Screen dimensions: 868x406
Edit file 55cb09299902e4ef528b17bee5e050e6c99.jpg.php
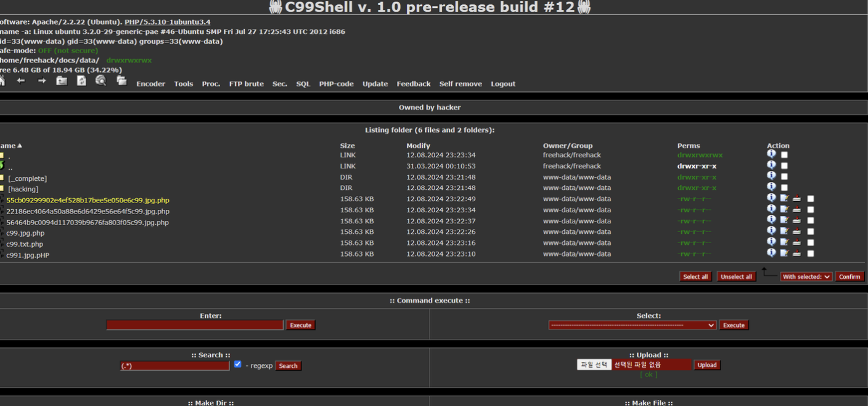click(784, 198)
